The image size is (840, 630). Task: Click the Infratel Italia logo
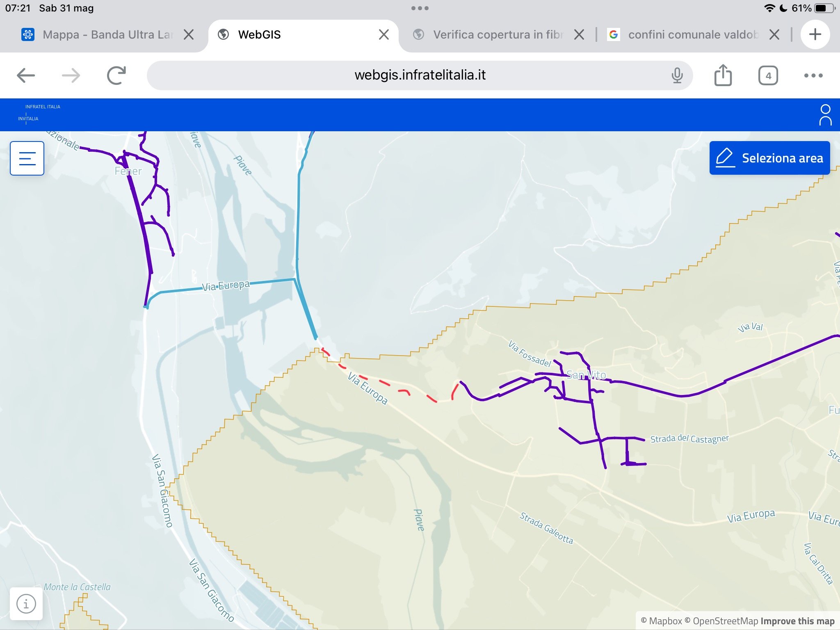(x=39, y=113)
